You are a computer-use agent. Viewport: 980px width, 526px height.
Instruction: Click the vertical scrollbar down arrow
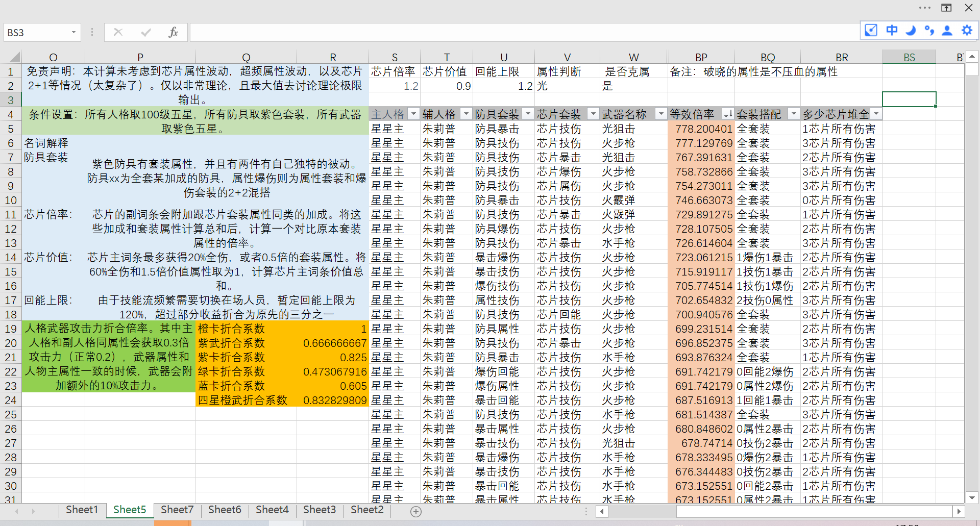(x=972, y=497)
